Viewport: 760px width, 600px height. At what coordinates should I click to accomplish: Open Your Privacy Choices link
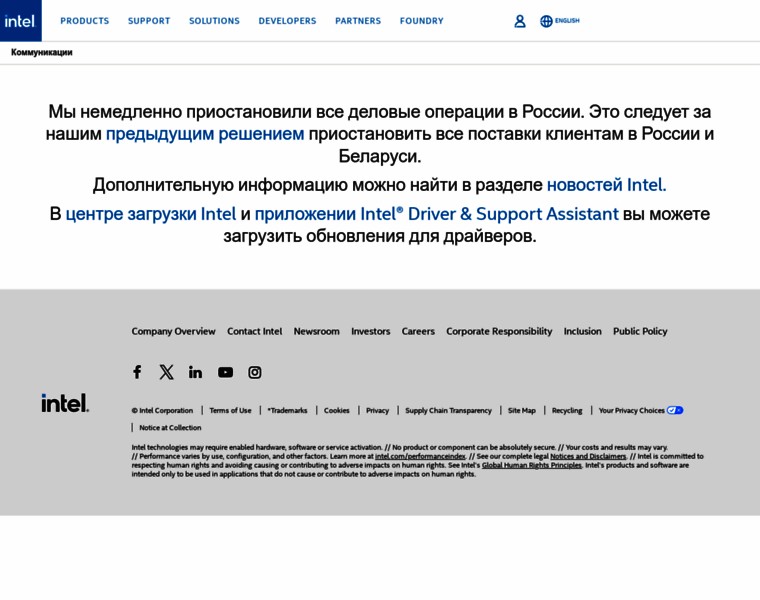pyautogui.click(x=632, y=411)
